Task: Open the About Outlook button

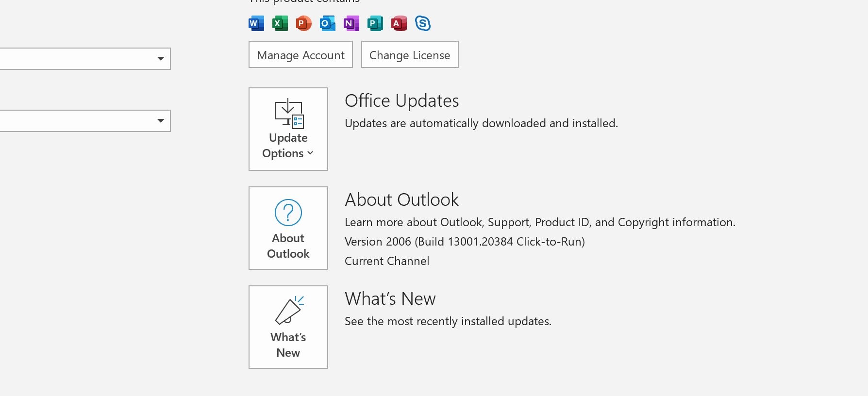Action: coord(288,228)
